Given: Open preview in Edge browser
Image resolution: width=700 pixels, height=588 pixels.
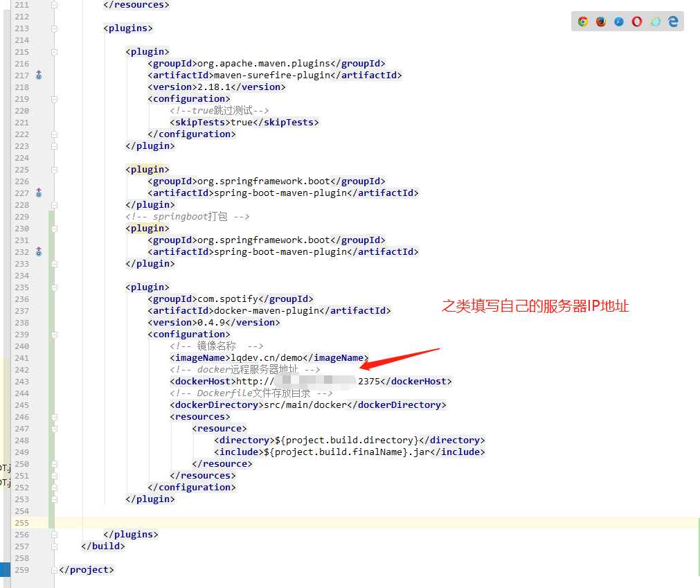Looking at the screenshot, I should pos(673,21).
